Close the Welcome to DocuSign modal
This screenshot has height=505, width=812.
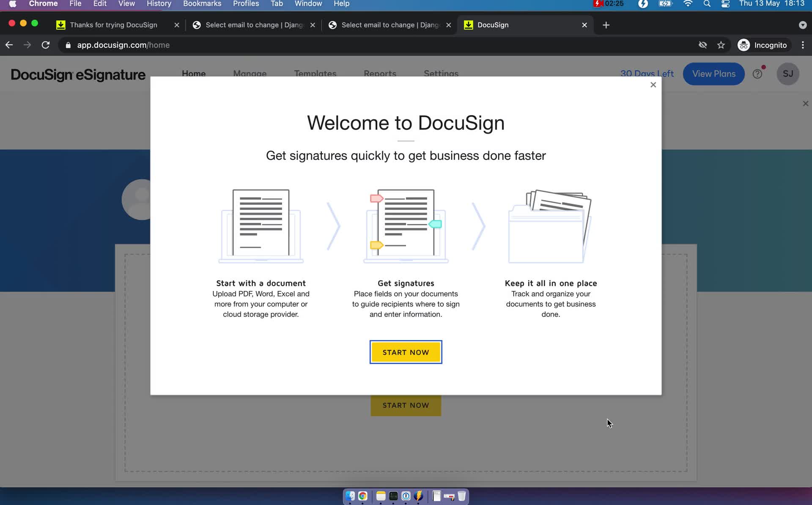pos(653,84)
